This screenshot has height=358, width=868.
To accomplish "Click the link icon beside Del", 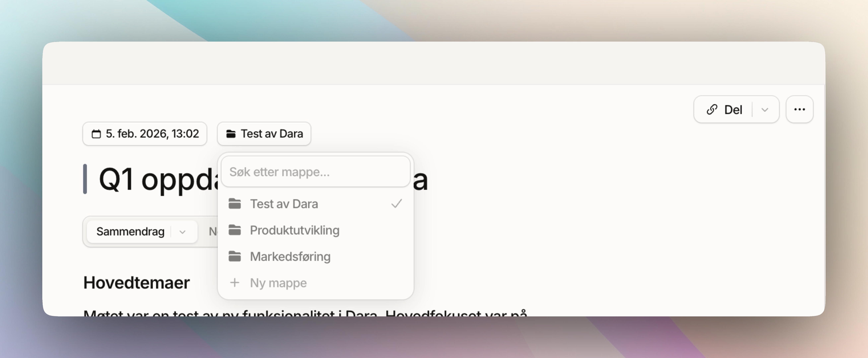I will pyautogui.click(x=712, y=110).
